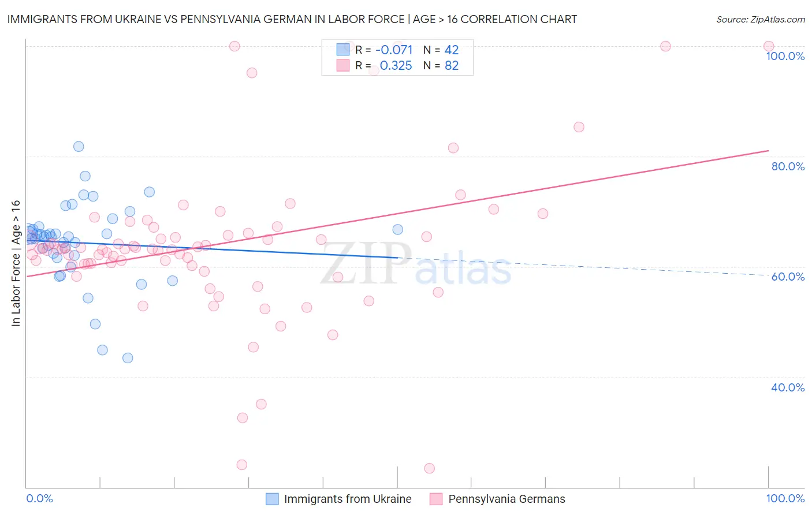Screen dimensions: 812x515
Task: Click the 100.0% y-axis label
Action: pos(785,56)
